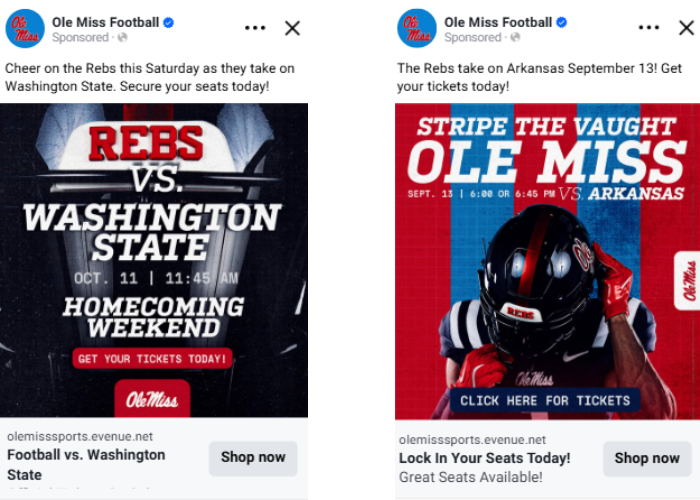Screen dimensions: 700x500
Task: Open Ole Miss Football page name, right post
Action: pyautogui.click(x=498, y=22)
